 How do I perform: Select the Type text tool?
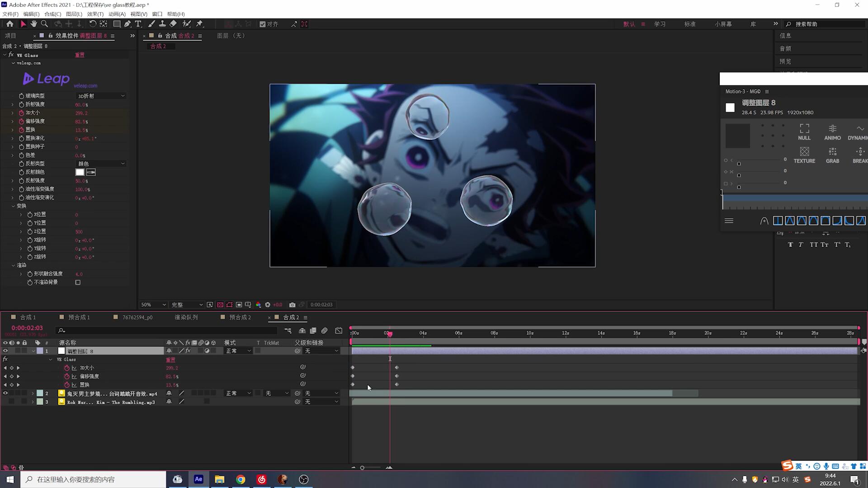coord(138,24)
